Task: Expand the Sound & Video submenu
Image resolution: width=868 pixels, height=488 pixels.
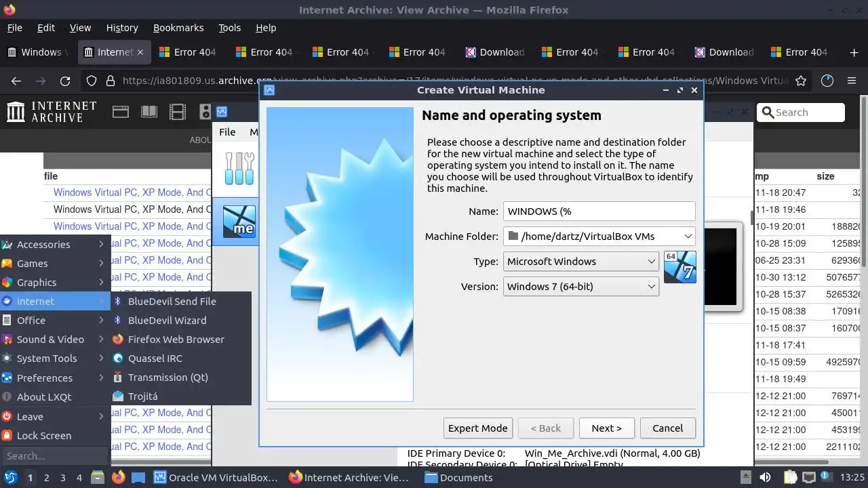Action: (55, 339)
